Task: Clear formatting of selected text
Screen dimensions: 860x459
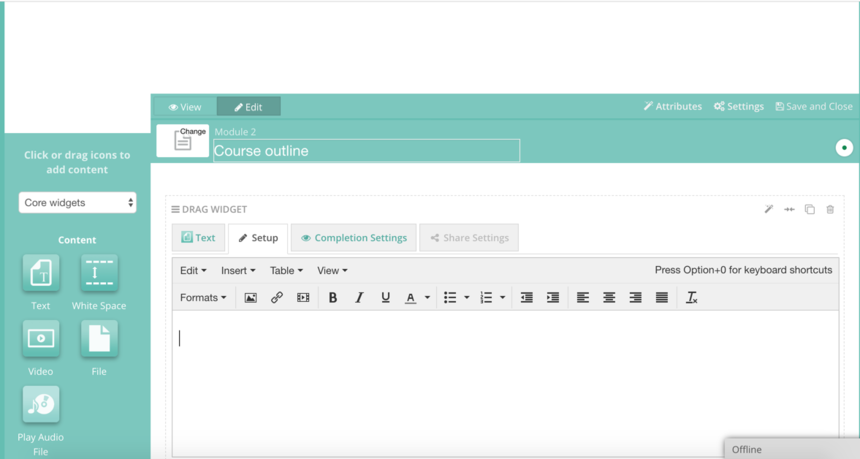Action: [x=692, y=298]
